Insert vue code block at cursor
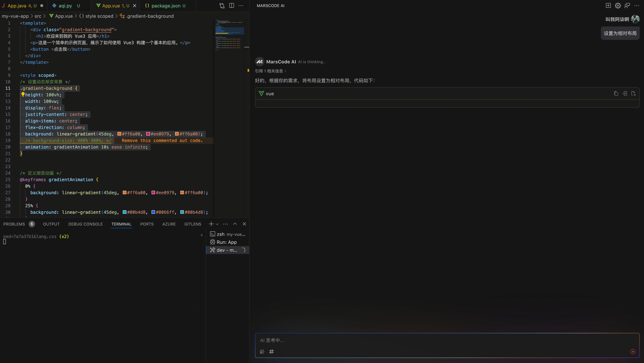Viewport: 644px width, 363px height. tap(625, 93)
